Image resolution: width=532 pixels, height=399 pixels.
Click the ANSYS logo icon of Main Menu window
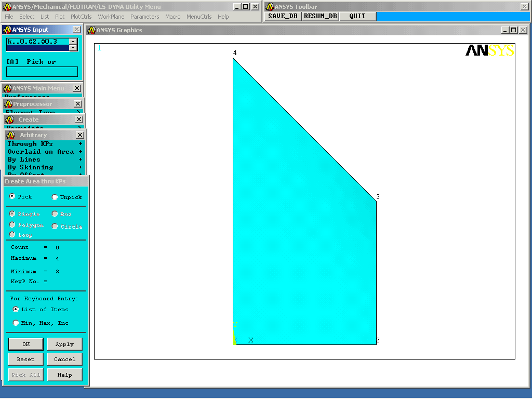click(7, 88)
